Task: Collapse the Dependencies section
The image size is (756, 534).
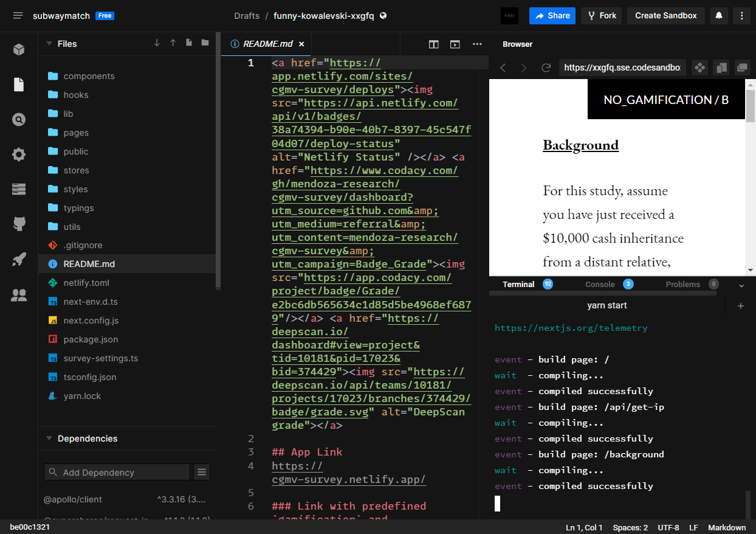Action: (x=49, y=438)
